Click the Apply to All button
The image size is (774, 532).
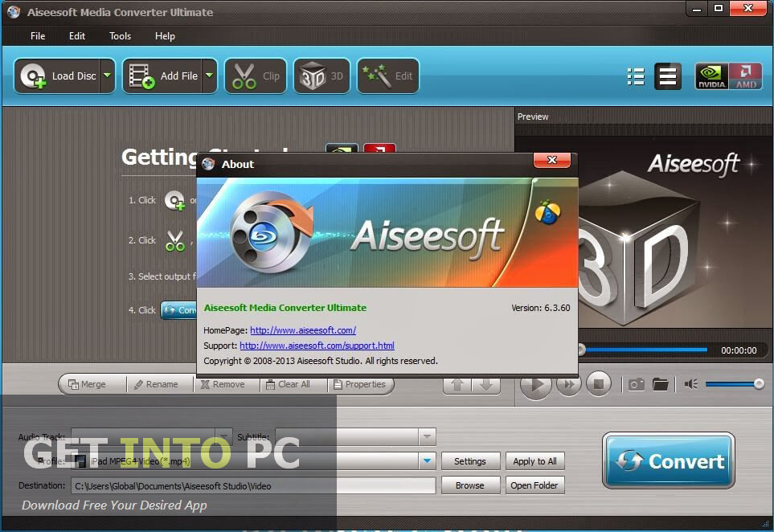tap(534, 461)
